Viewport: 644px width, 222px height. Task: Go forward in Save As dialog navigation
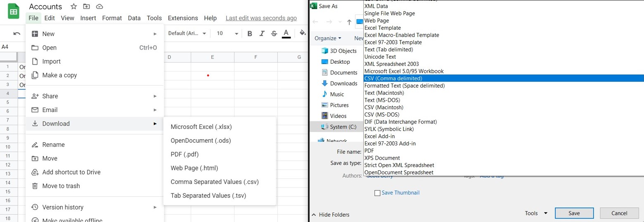[x=329, y=22]
